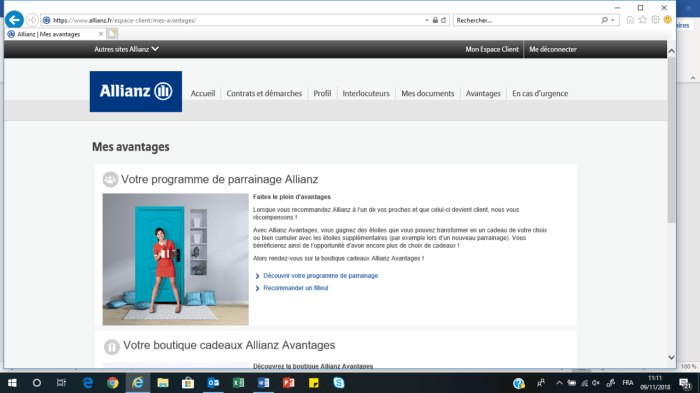The width and height of the screenshot is (700, 393).
Task: Click the FRA language indicator
Action: [x=628, y=383]
